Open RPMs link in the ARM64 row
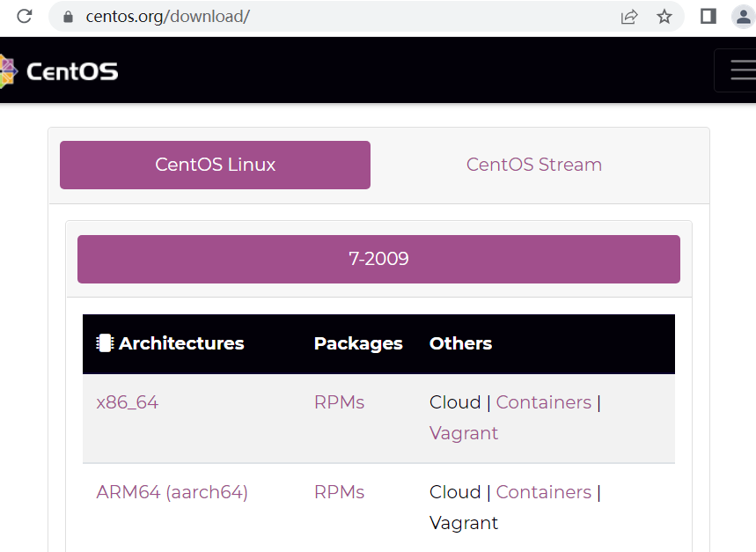 click(x=339, y=492)
